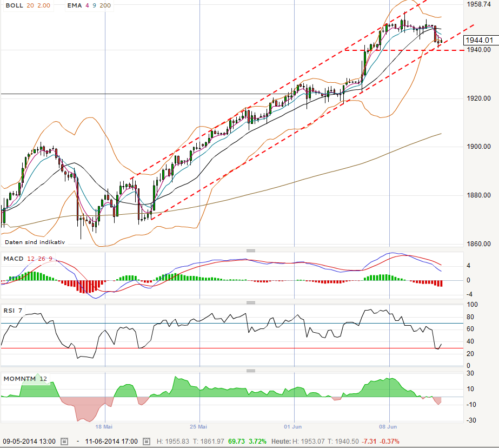Click the period low T: 1861.97
Image resolution: width=499 pixels, height=448 pixels.
209,442
